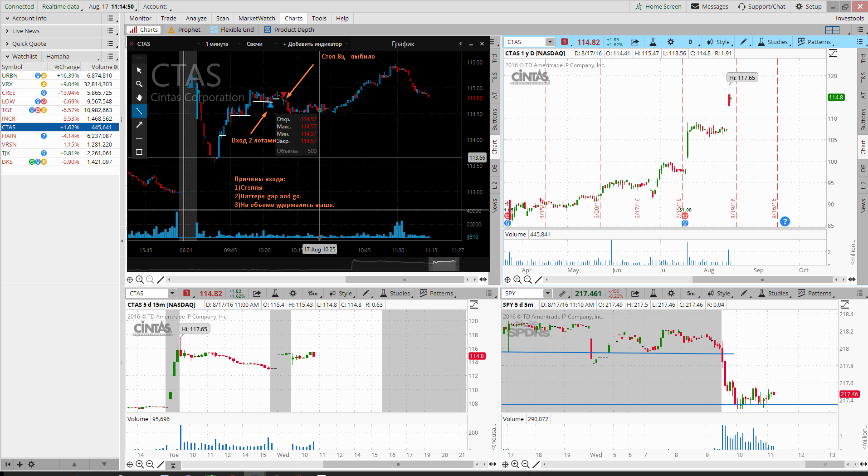Select the magnifier zoom tool in dark chart
The height and width of the screenshot is (476, 868).
pos(139,84)
